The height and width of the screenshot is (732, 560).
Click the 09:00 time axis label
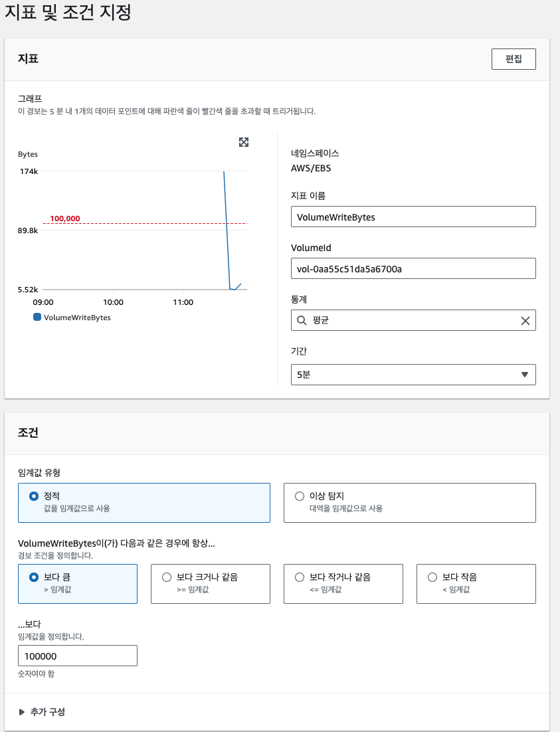pyautogui.click(x=43, y=302)
